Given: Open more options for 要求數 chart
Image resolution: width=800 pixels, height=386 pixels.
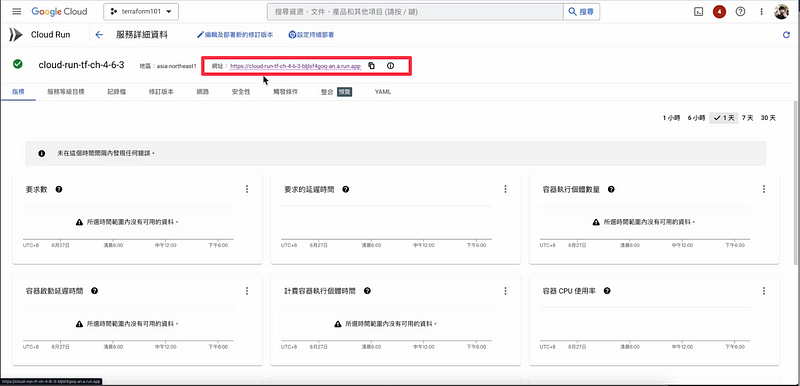Looking at the screenshot, I should [x=247, y=189].
